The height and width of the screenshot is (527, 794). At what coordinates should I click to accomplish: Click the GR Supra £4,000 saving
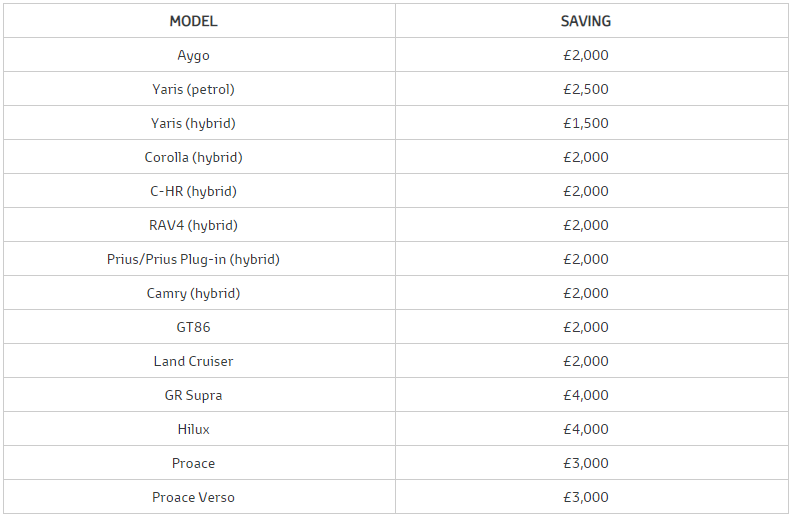[x=586, y=395]
